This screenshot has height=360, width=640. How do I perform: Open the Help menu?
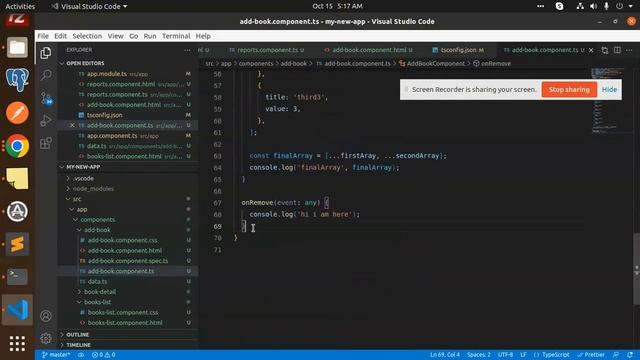(203, 36)
